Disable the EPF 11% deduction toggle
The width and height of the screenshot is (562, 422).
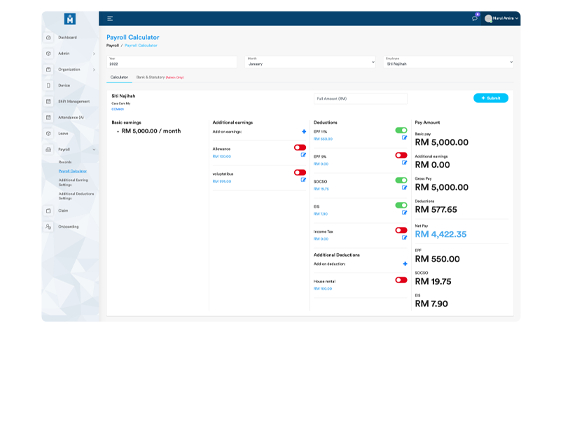pyautogui.click(x=401, y=130)
